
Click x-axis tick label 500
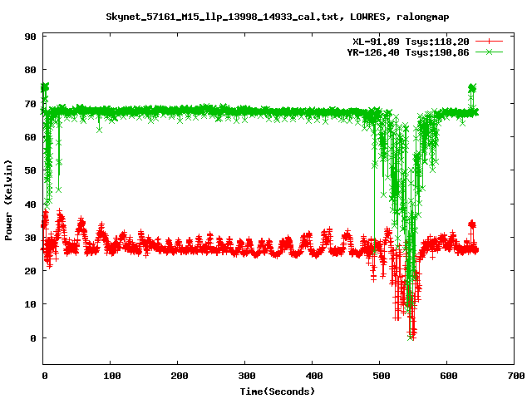coord(382,376)
